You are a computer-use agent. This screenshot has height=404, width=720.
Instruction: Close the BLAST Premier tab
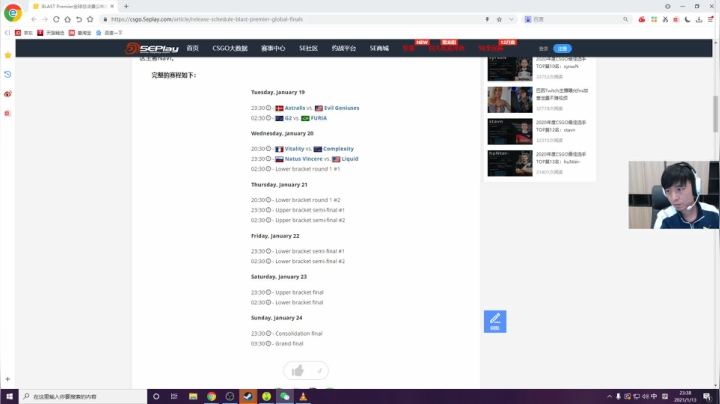pos(112,6)
